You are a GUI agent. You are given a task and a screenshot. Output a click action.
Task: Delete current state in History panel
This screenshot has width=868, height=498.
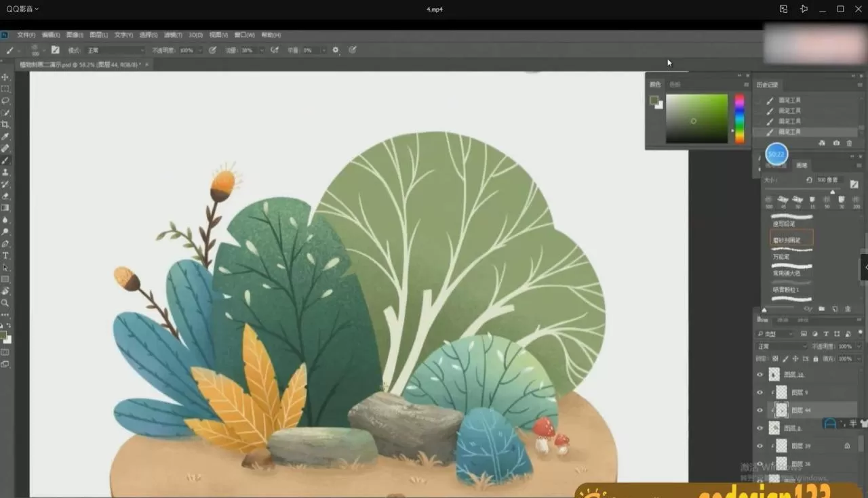[x=849, y=143]
